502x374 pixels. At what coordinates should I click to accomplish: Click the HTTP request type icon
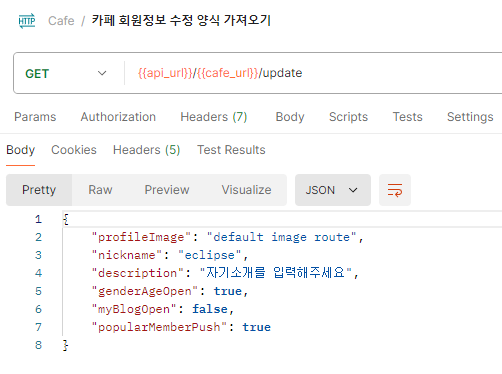point(27,21)
